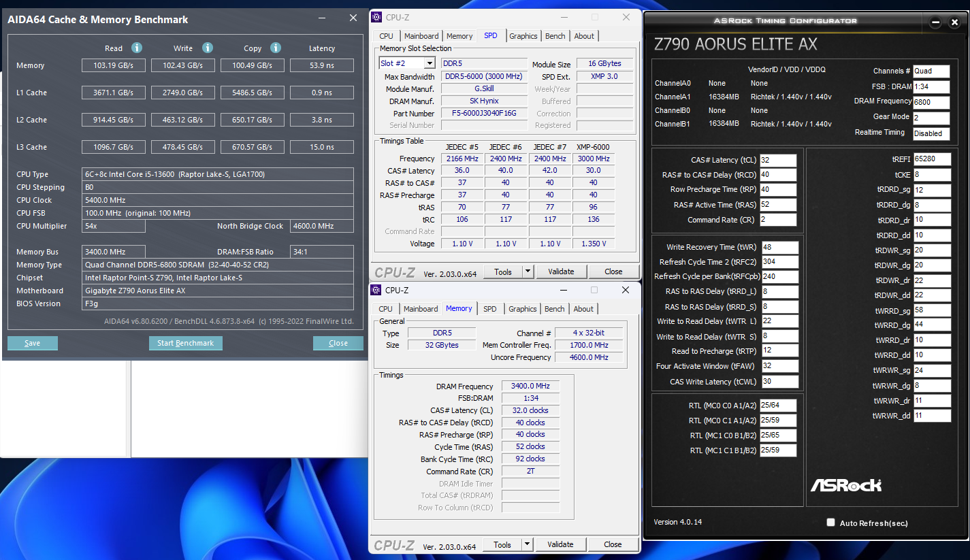Click the info icon beside Read in AIDA64

(x=137, y=48)
